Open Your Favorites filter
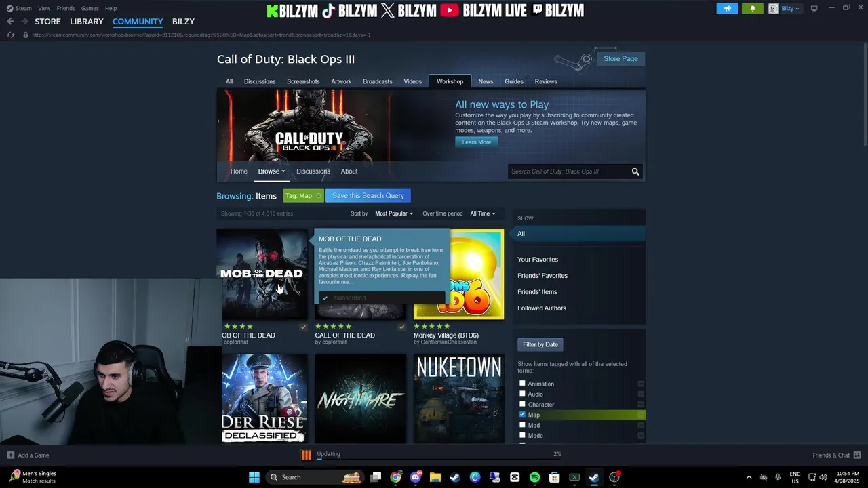 (538, 260)
